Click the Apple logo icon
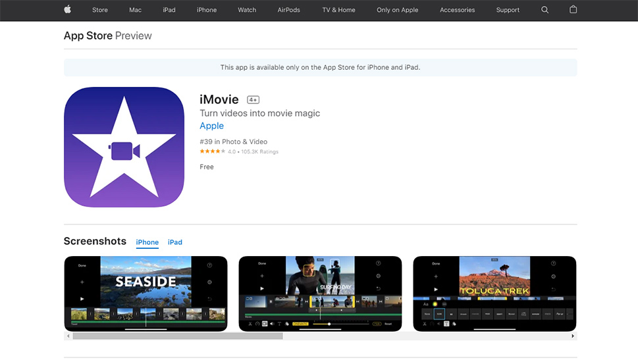 pos(68,9)
